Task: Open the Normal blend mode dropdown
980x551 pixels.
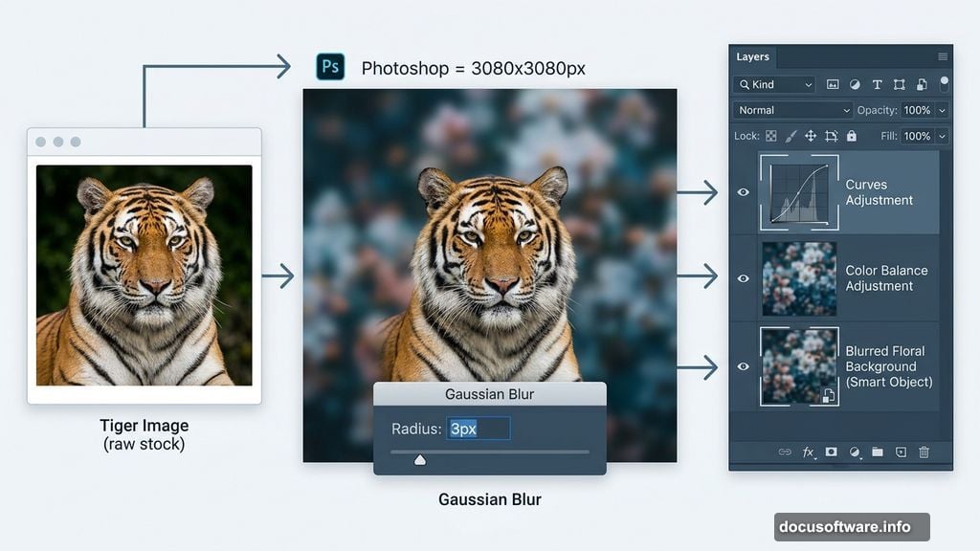Action: pos(792,110)
